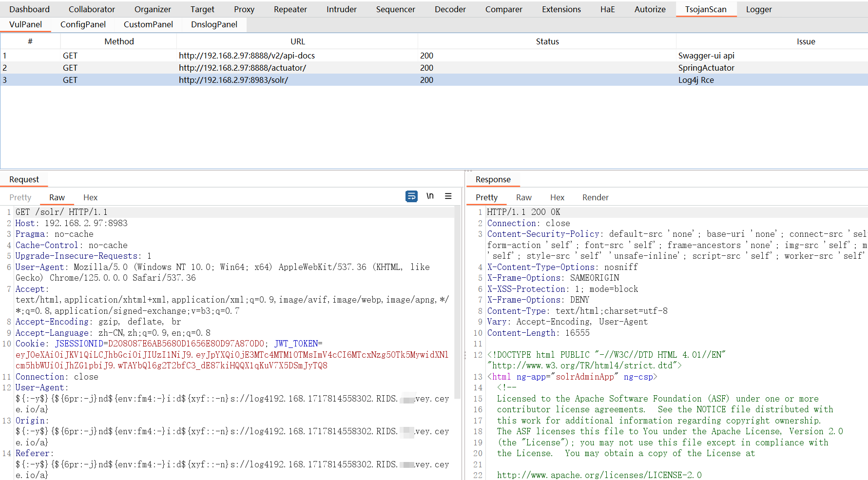Switch Request view to Hex
The width and height of the screenshot is (868, 480).
90,197
